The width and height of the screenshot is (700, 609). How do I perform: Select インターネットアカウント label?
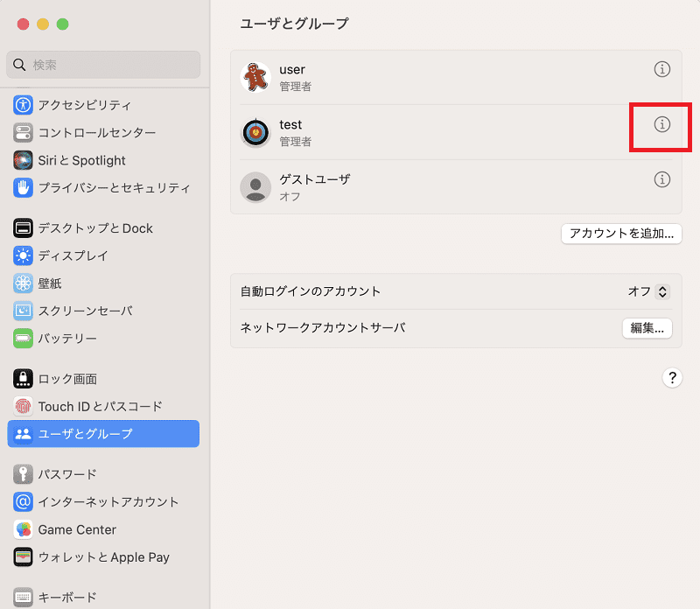[x=108, y=502]
